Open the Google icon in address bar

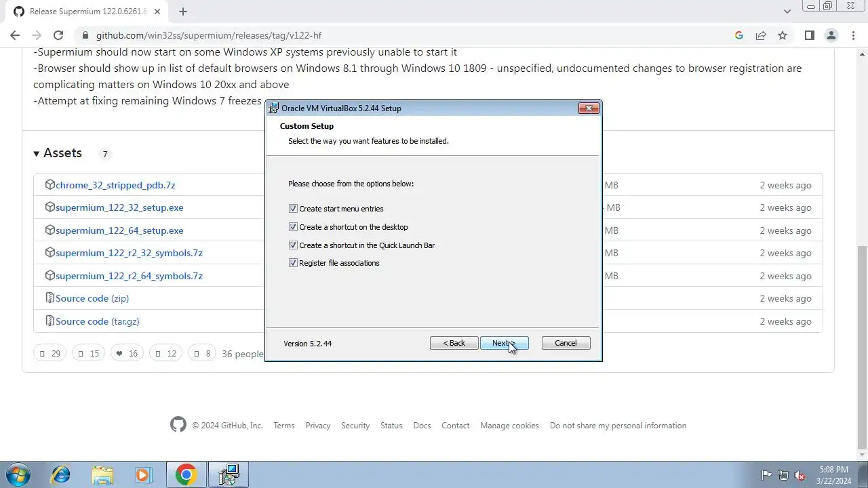pyautogui.click(x=739, y=35)
